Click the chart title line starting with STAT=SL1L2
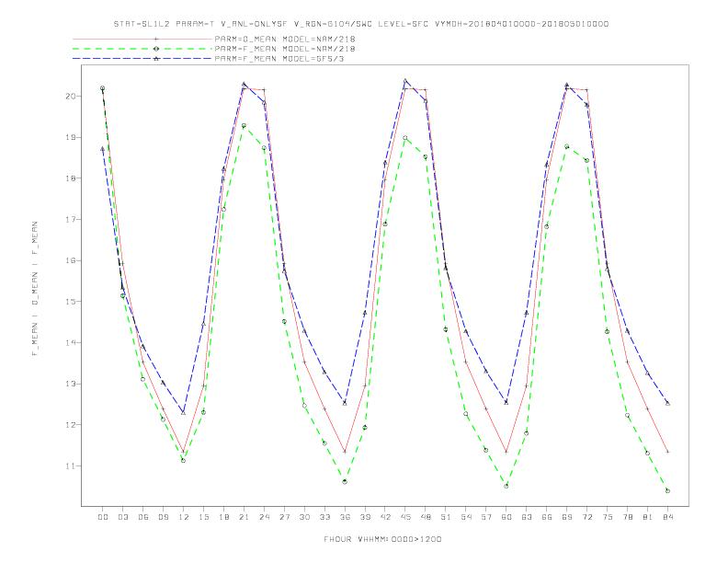Screen dimensions: 728x563 pyautogui.click(x=361, y=24)
